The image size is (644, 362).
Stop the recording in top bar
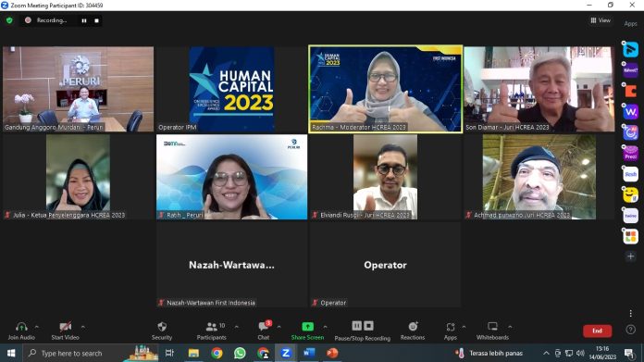tap(96, 20)
